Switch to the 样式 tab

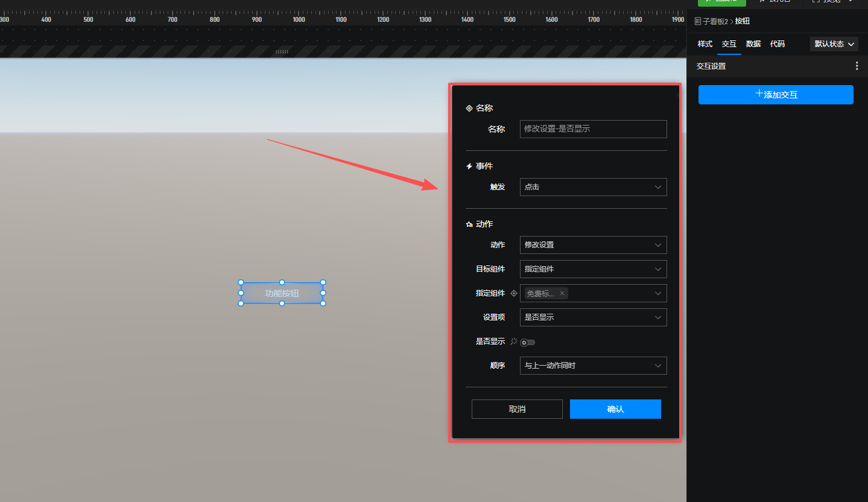pos(705,44)
